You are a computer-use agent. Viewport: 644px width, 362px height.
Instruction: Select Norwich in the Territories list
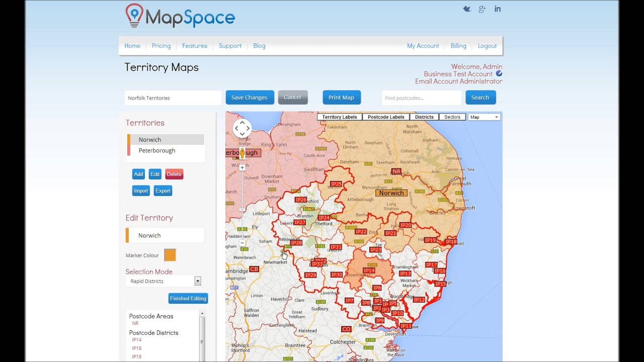tap(166, 140)
